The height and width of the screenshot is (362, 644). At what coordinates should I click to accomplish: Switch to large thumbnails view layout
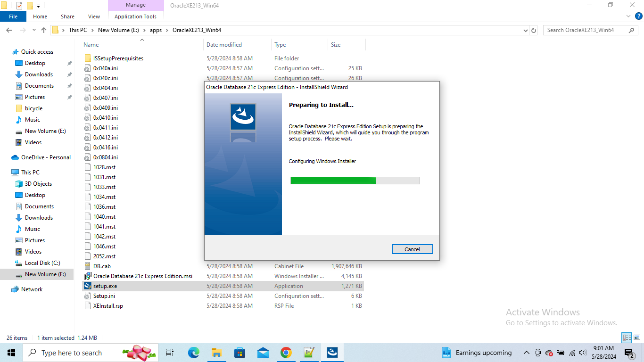[637, 337]
